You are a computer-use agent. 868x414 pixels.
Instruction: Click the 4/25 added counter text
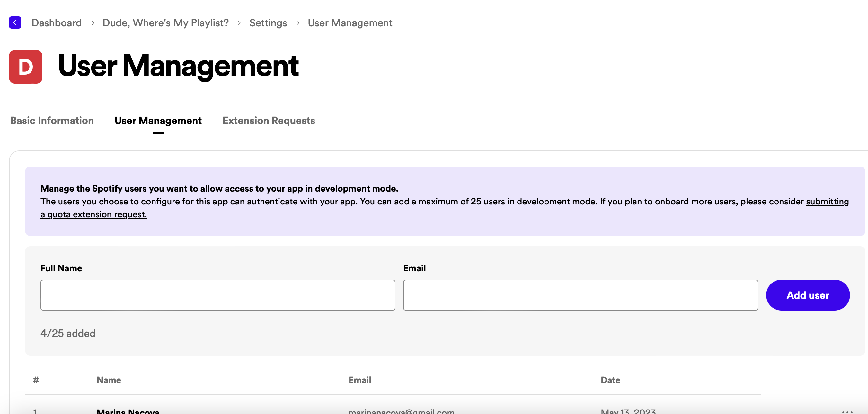68,333
